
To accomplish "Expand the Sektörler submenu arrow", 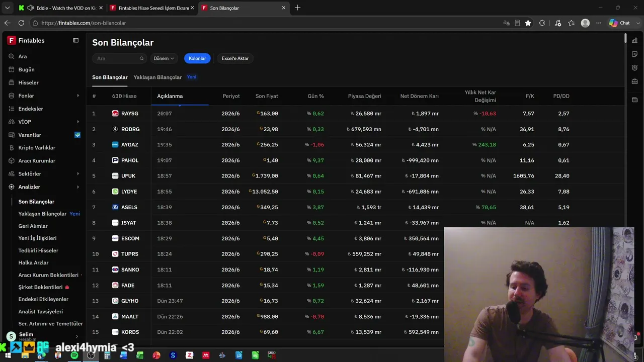I will (x=78, y=174).
